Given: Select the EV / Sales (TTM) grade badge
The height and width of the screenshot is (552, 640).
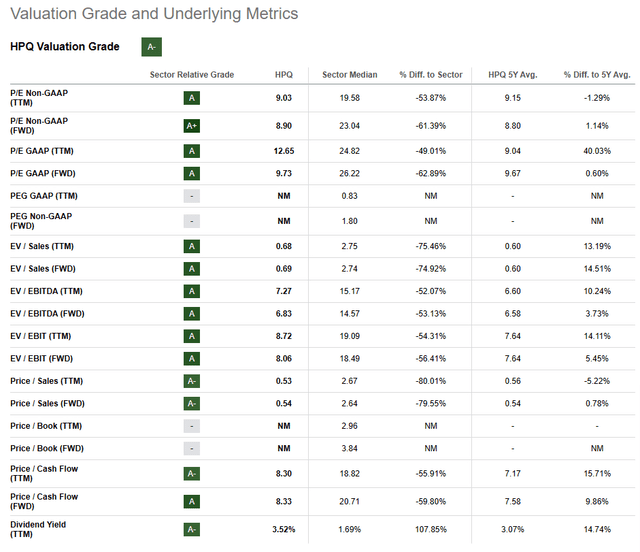Looking at the screenshot, I should 191,246.
